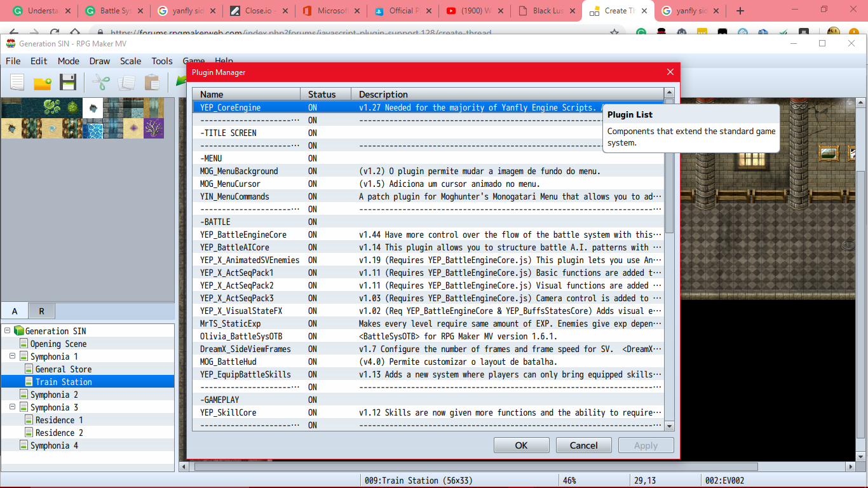Close the Create Thread Chrome tab
Image resolution: width=868 pixels, height=488 pixels.
click(x=643, y=11)
